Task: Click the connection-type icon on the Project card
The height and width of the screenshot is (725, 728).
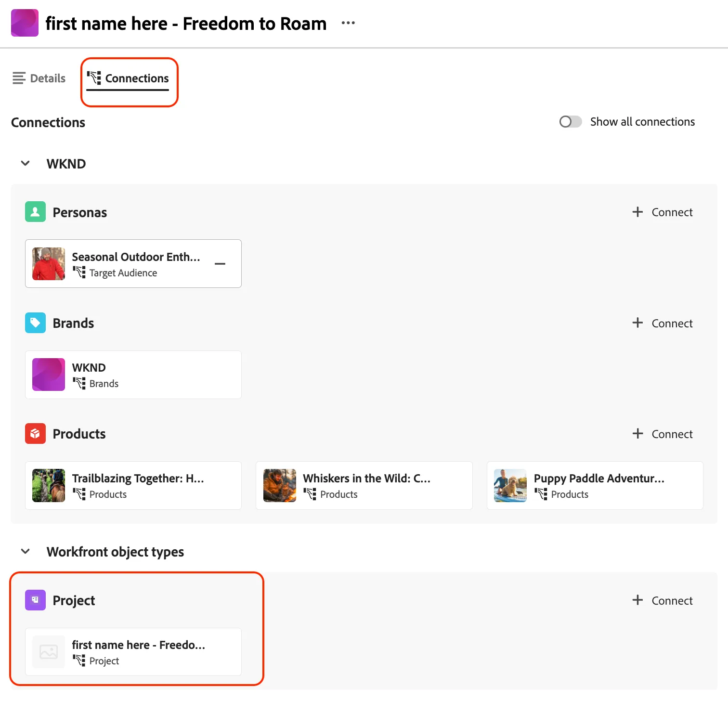Action: 79,660
